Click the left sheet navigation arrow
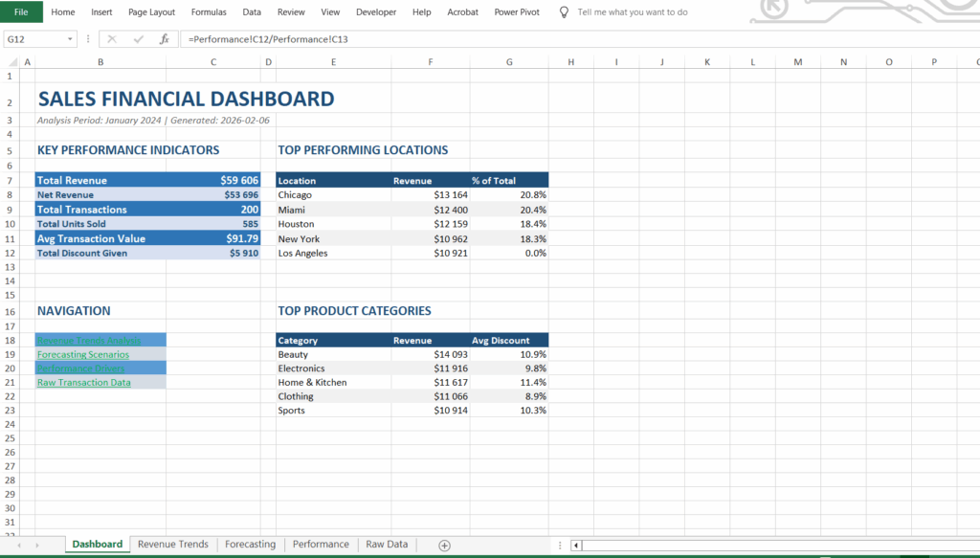980x558 pixels. coord(19,544)
